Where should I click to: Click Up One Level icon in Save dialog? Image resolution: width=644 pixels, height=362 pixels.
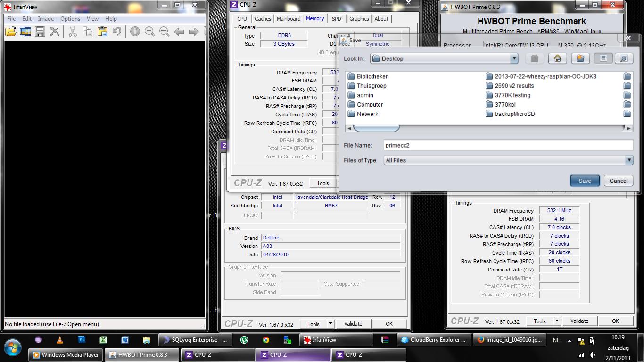click(534, 58)
